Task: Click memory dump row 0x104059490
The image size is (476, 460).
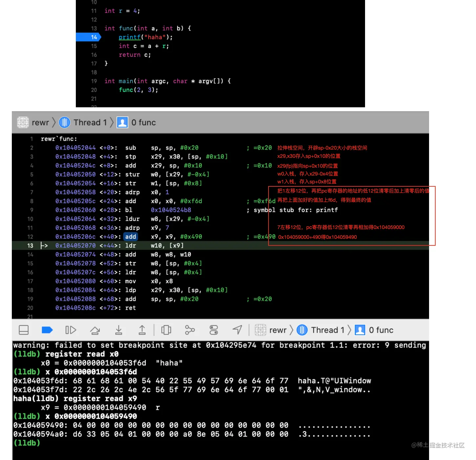Action: [x=192, y=425]
